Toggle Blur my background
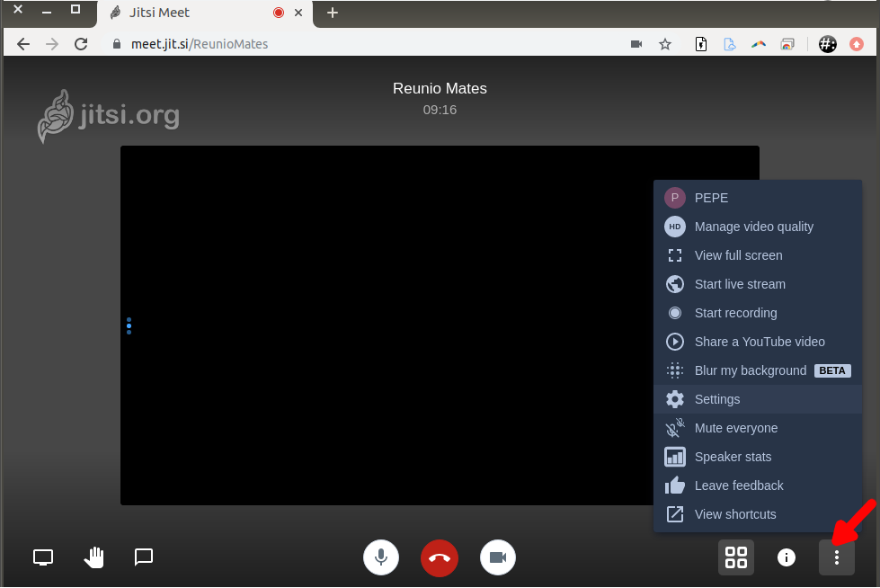This screenshot has height=588, width=880. coord(750,370)
